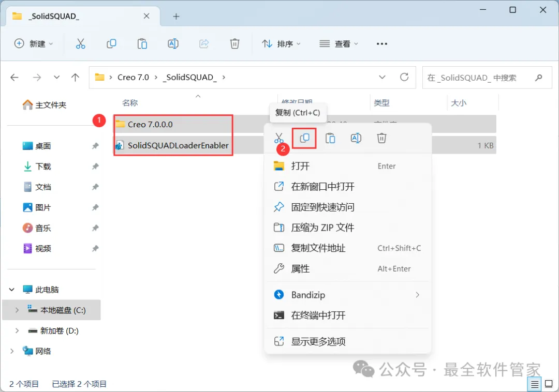Click the Delete icon in the context menu
The height and width of the screenshot is (392, 559).
tap(381, 138)
